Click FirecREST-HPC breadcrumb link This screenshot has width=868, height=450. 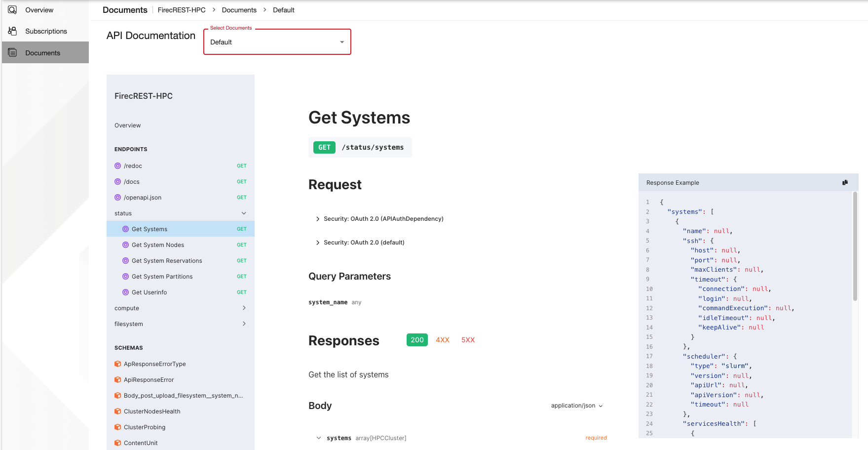[182, 10]
